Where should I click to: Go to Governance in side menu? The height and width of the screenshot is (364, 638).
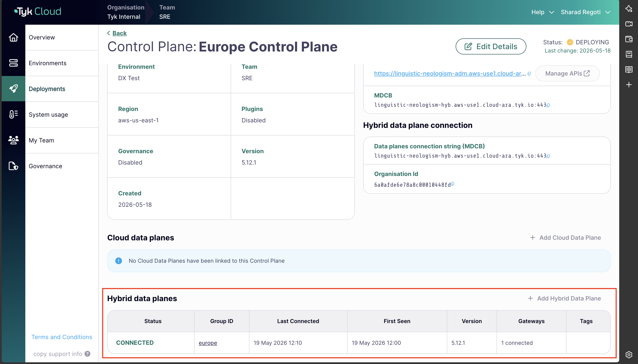click(x=62, y=166)
